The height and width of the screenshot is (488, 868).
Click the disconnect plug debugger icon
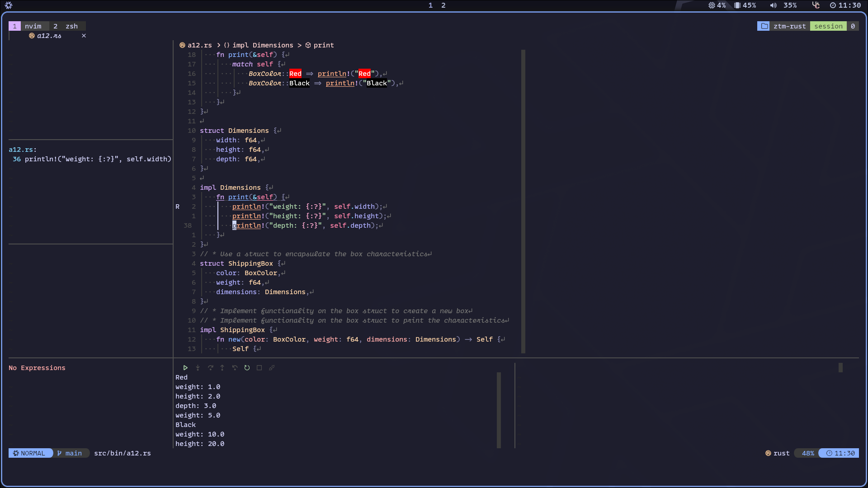coord(272,368)
